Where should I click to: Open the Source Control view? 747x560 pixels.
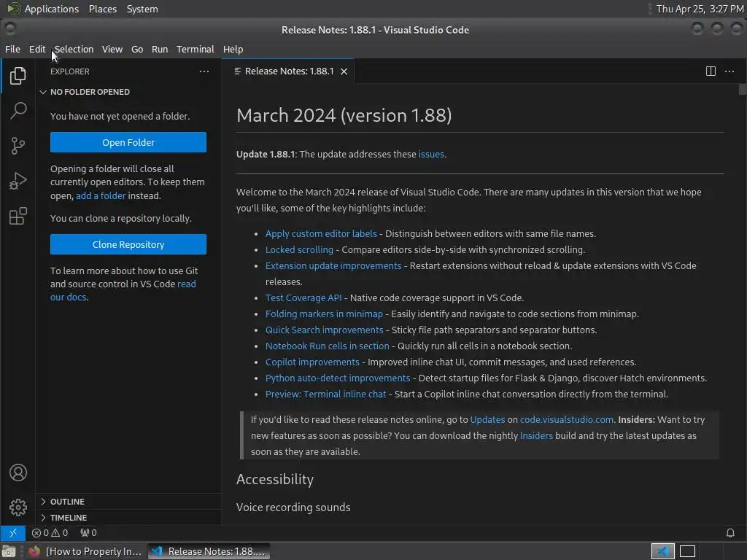point(18,146)
